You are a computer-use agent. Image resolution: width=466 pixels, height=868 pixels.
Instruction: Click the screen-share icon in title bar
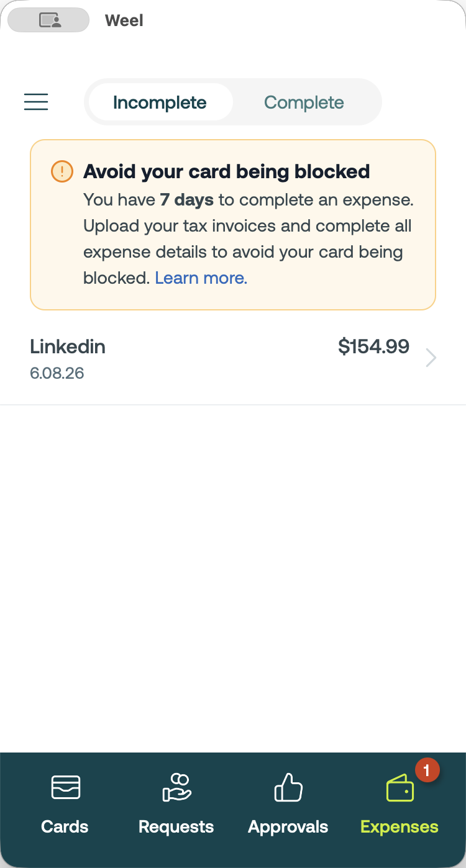coord(49,20)
